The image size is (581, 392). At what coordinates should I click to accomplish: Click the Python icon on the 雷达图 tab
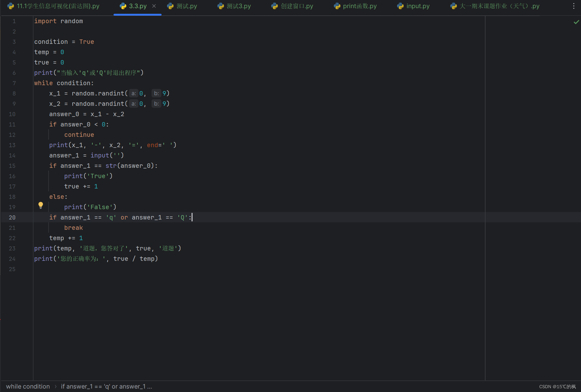coord(11,6)
